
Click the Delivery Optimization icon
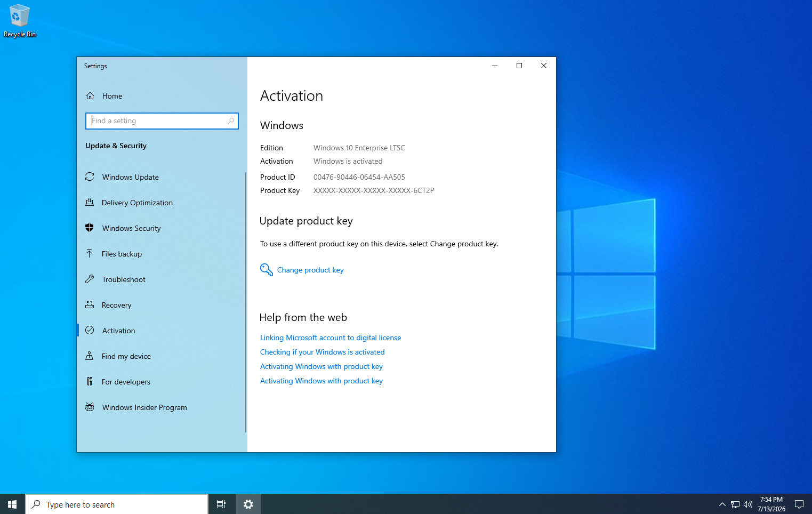coord(90,202)
